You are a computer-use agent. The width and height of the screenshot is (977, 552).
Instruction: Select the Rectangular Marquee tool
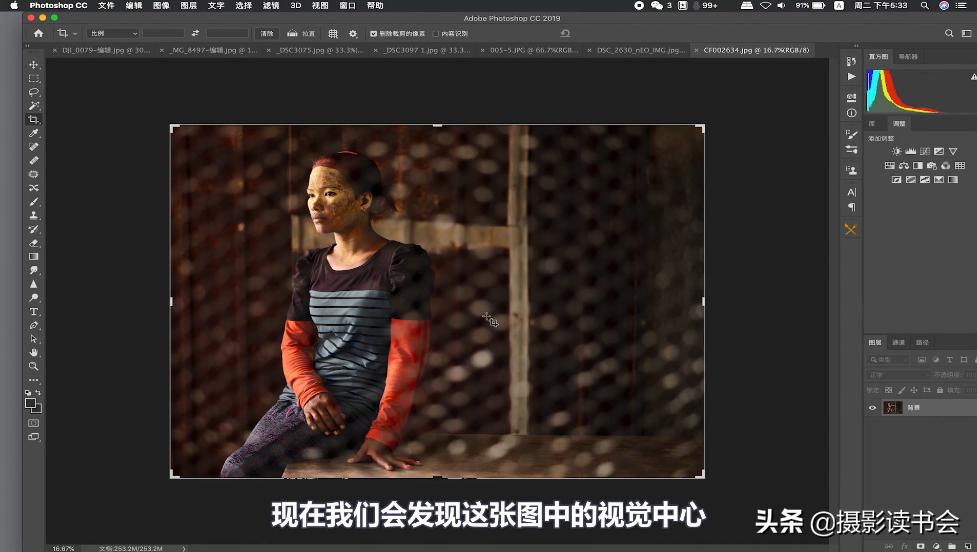(34, 79)
